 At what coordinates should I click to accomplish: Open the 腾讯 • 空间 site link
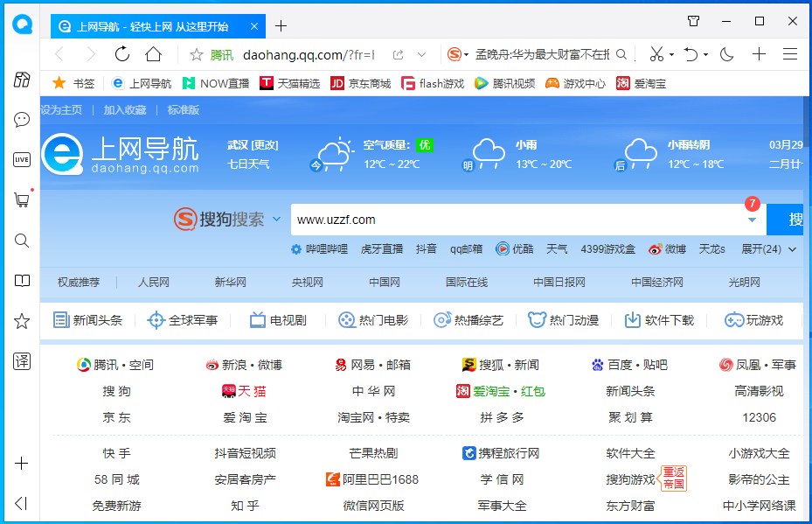(115, 365)
